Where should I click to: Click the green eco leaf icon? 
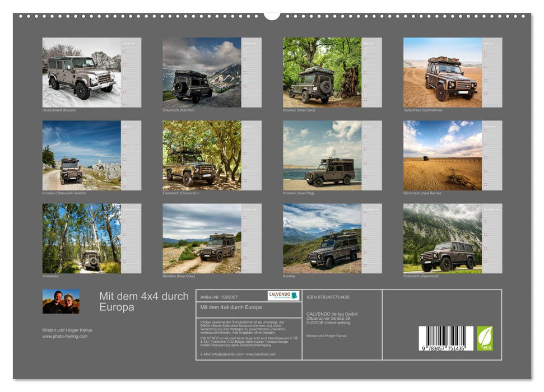tap(485, 338)
